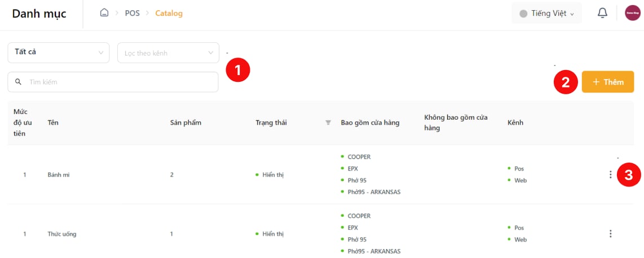
Task: Open the Lọc theo kênh dropdown
Action: click(x=169, y=53)
